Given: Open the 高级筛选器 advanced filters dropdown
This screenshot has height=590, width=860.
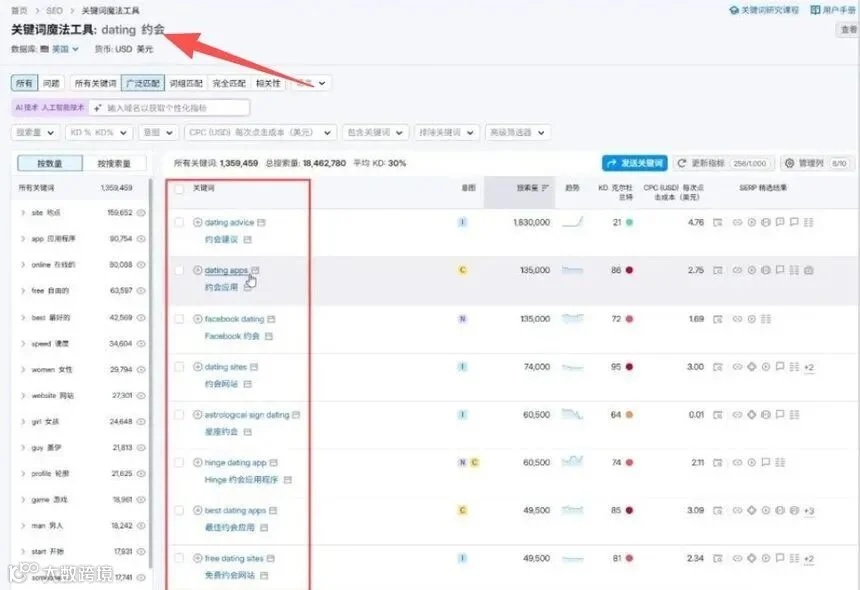Looking at the screenshot, I should (x=517, y=132).
